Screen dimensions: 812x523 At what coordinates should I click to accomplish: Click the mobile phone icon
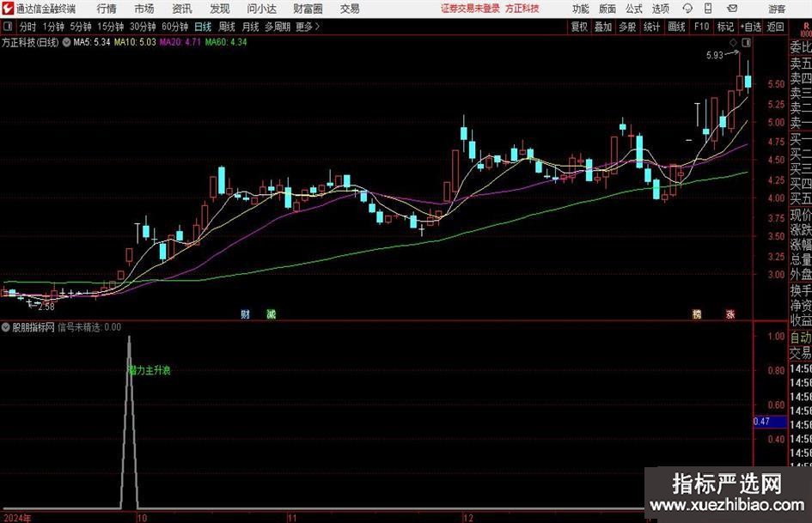(x=708, y=9)
